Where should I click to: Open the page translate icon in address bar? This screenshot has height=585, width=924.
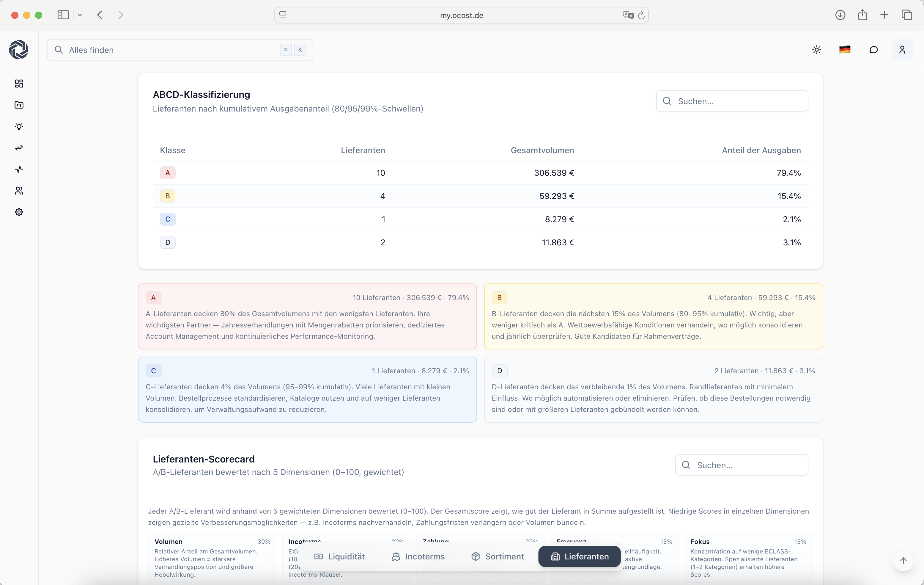pos(628,15)
